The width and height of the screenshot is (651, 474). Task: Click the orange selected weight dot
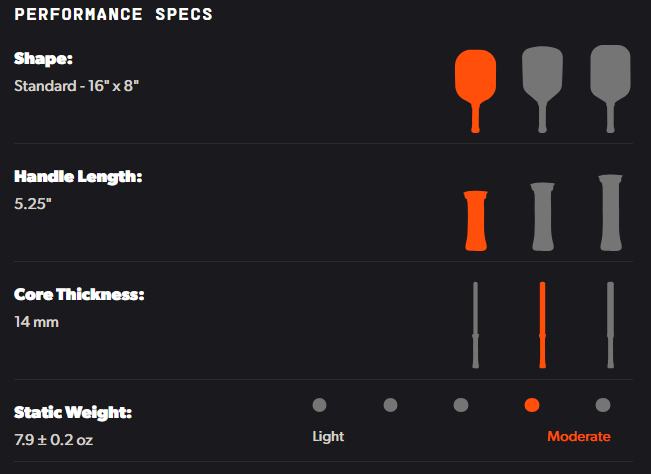(x=532, y=405)
